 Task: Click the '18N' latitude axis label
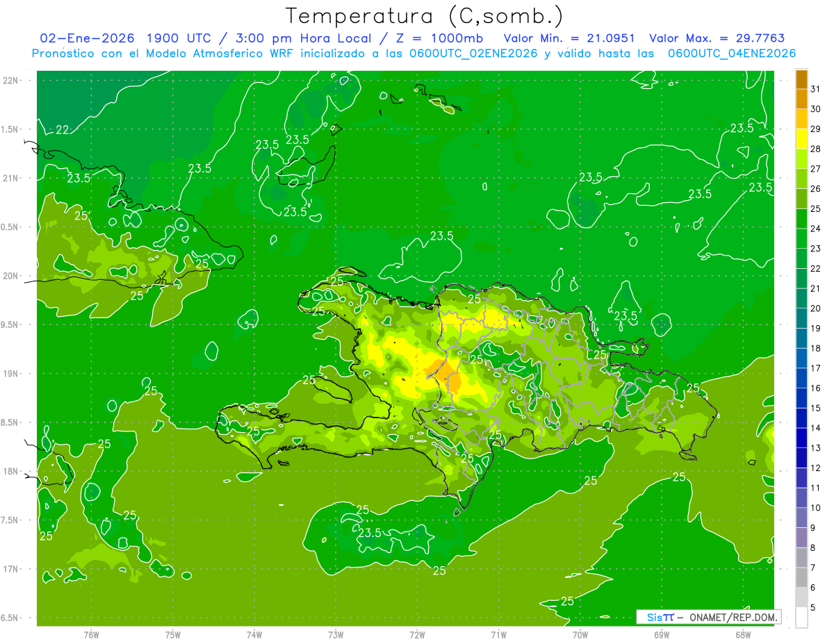tap(11, 471)
